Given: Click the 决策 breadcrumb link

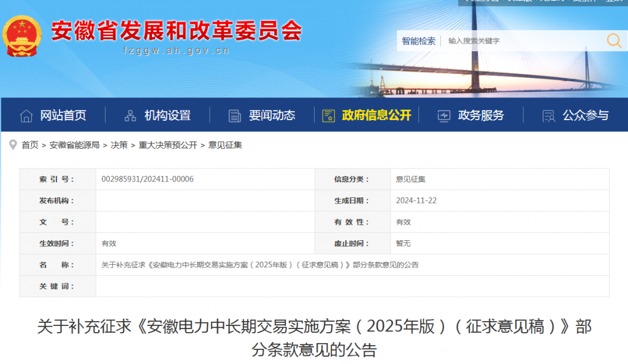Looking at the screenshot, I should tap(119, 145).
